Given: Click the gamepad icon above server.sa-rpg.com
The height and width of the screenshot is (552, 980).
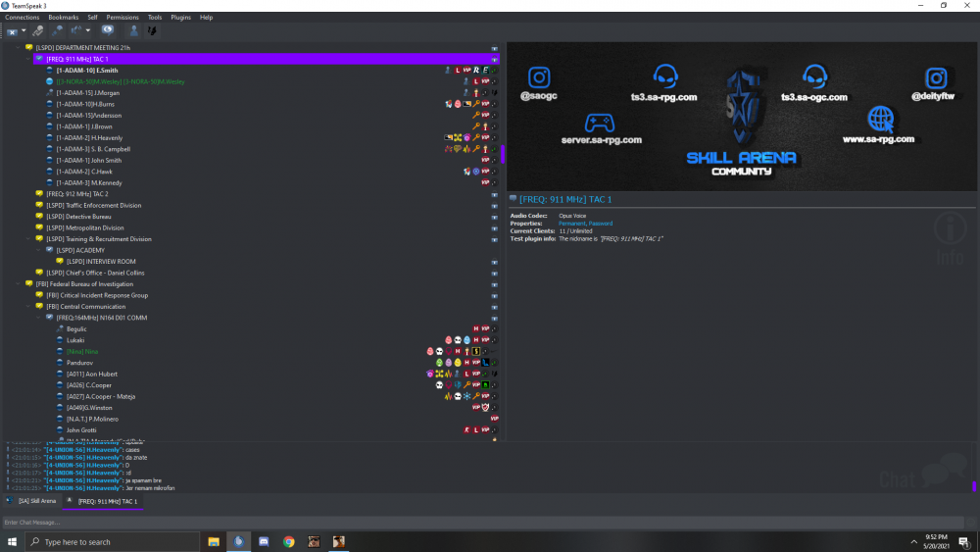Looking at the screenshot, I should [x=599, y=124].
